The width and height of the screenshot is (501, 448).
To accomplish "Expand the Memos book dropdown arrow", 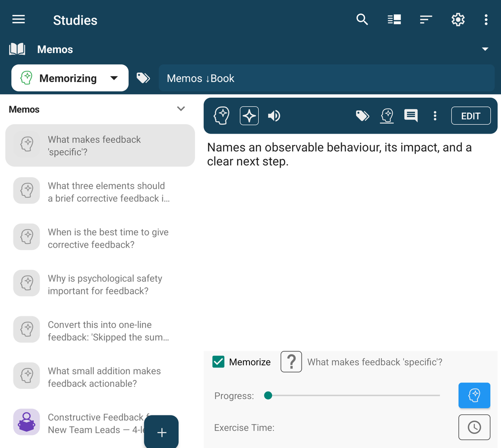I will [485, 49].
